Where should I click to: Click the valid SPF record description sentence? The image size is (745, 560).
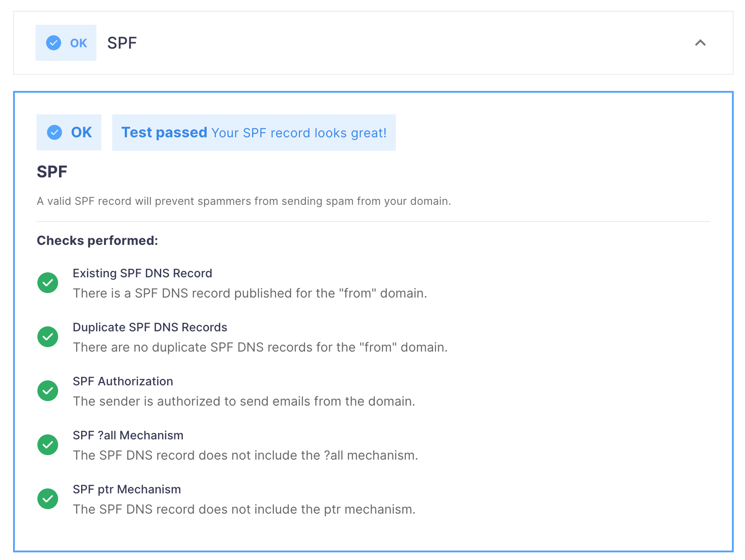(x=244, y=201)
